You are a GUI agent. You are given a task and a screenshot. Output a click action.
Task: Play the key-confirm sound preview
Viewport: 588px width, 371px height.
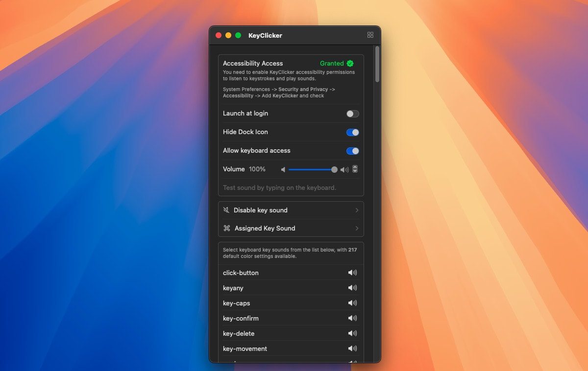point(352,318)
